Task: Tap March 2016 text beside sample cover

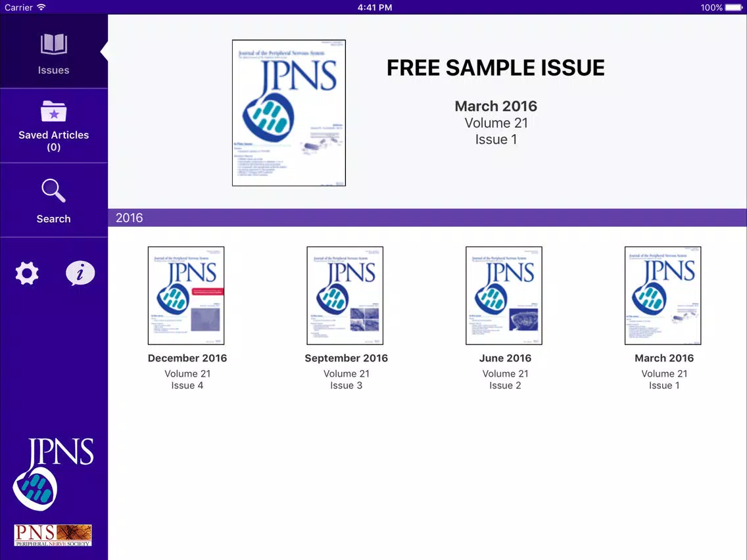Action: coord(495,106)
